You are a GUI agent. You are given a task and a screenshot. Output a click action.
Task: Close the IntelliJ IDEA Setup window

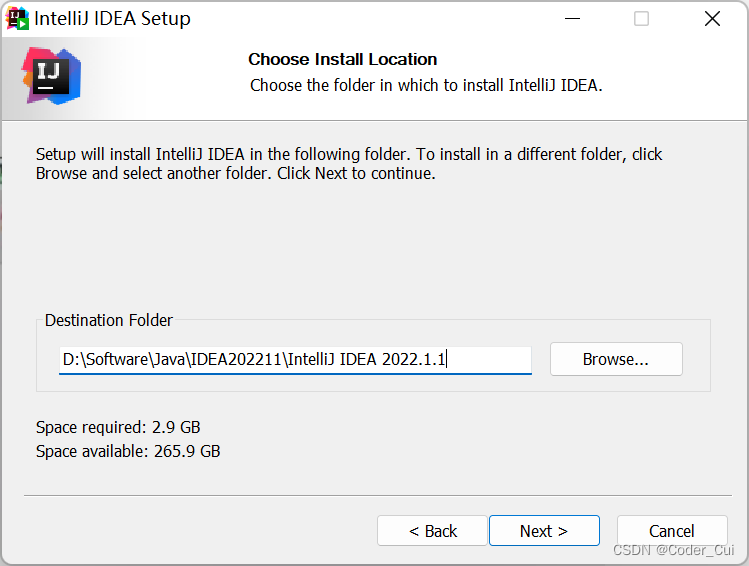click(712, 19)
